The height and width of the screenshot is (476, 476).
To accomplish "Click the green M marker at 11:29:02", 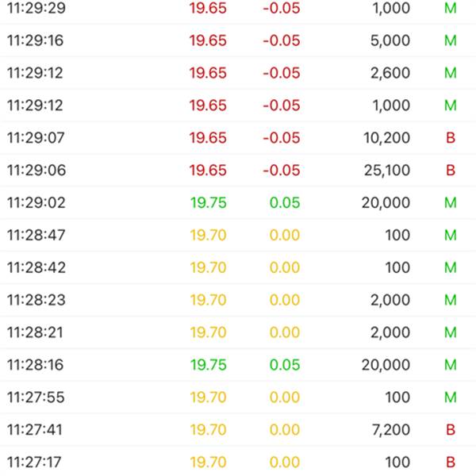I will tap(451, 203).
